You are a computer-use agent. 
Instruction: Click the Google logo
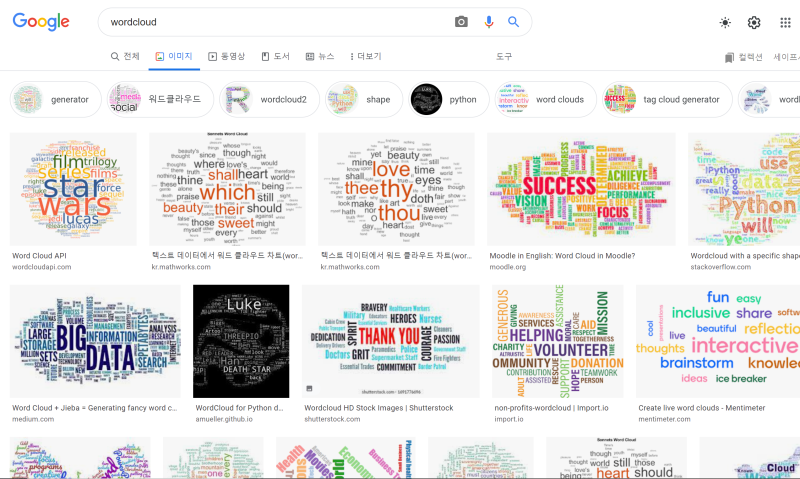click(x=41, y=22)
